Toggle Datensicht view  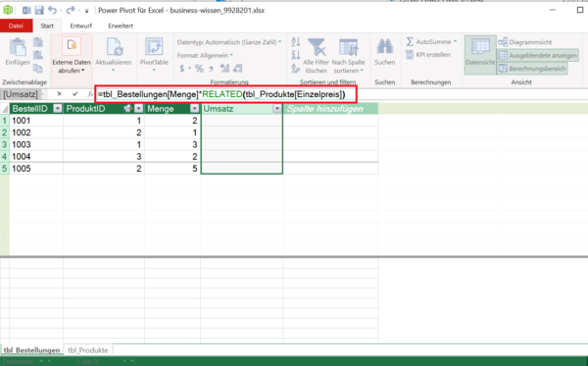point(480,54)
